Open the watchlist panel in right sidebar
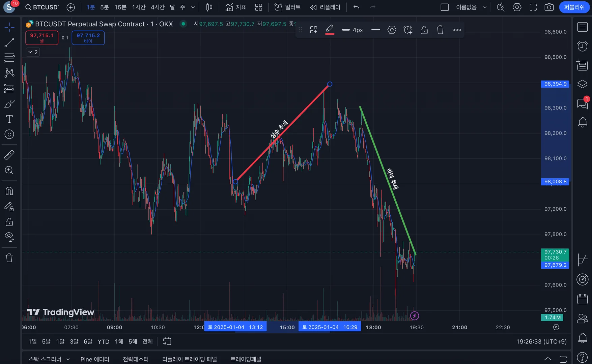Image resolution: width=592 pixels, height=364 pixels. (583, 27)
